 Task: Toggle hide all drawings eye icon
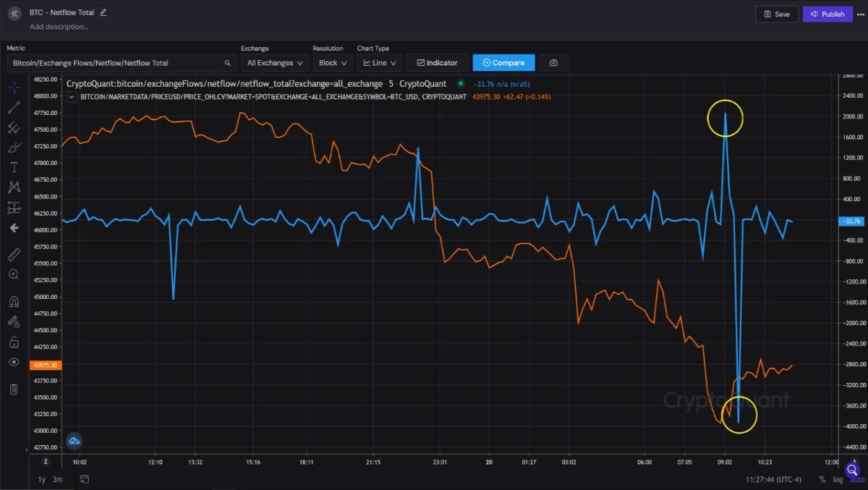click(x=14, y=362)
